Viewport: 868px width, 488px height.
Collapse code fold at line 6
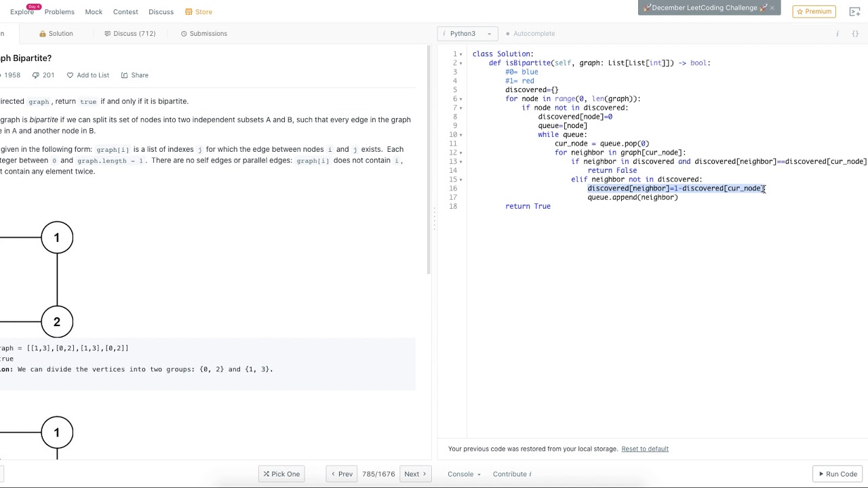(461, 99)
